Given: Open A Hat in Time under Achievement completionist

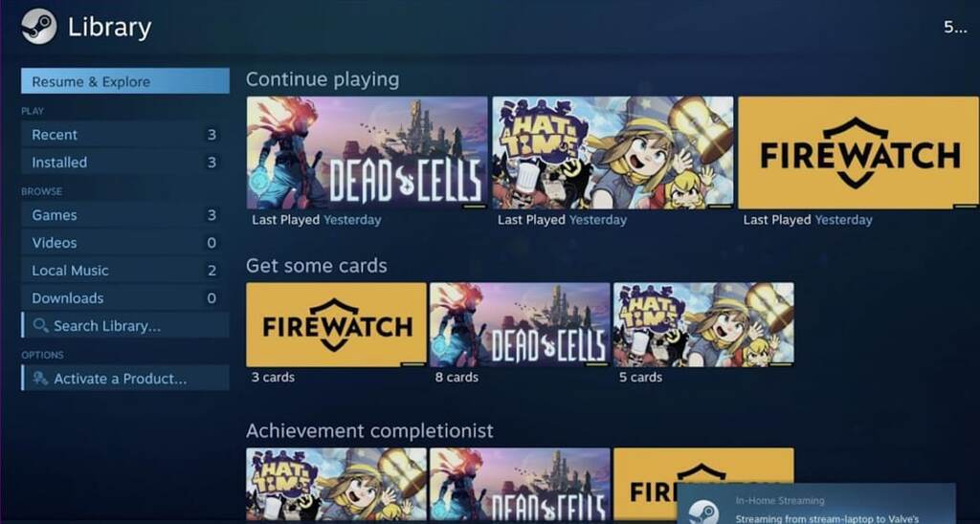Looking at the screenshot, I should click(336, 485).
